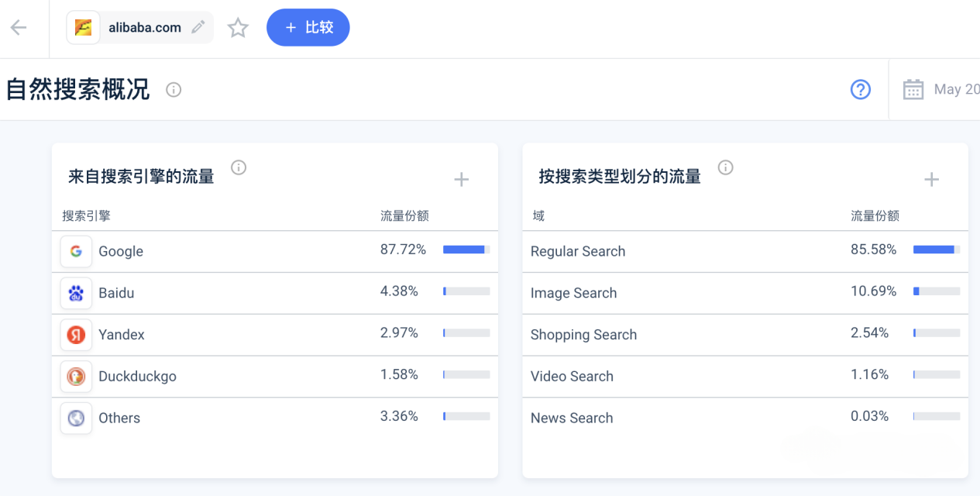Select the Baidu row label

coord(116,293)
